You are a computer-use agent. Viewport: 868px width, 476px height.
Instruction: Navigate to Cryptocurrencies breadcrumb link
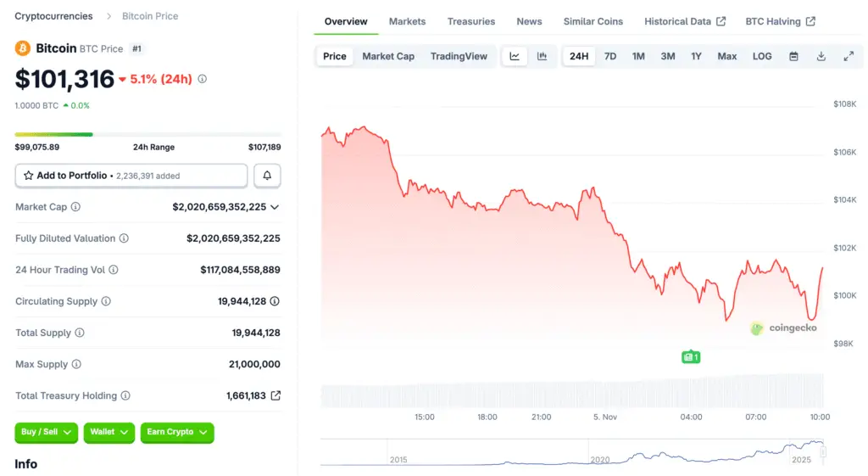coord(54,16)
